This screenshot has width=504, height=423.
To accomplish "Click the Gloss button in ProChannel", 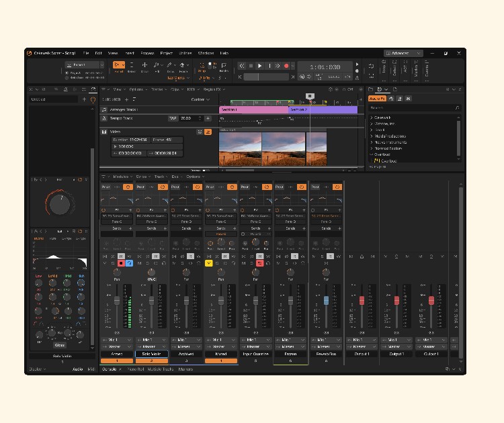I will (x=60, y=345).
